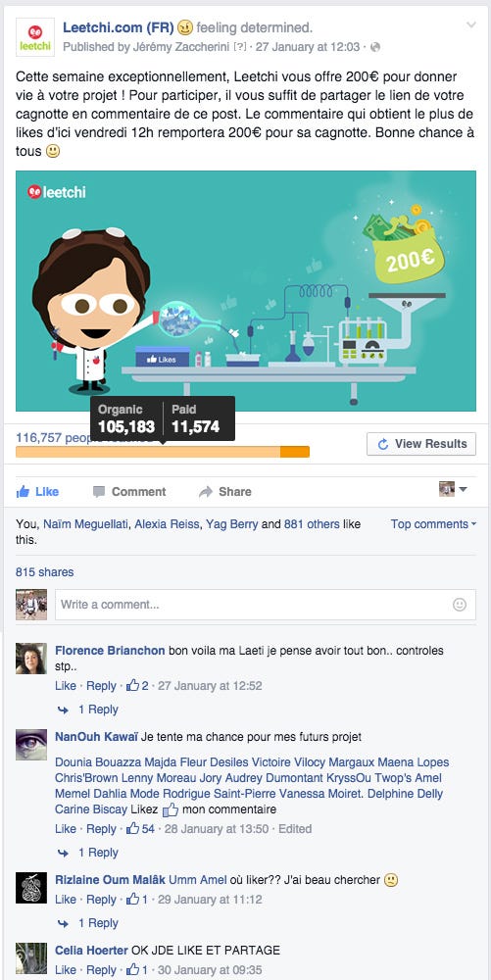Like Florence Brianchon's comment
Screen dimensions: 491x980
(65, 686)
